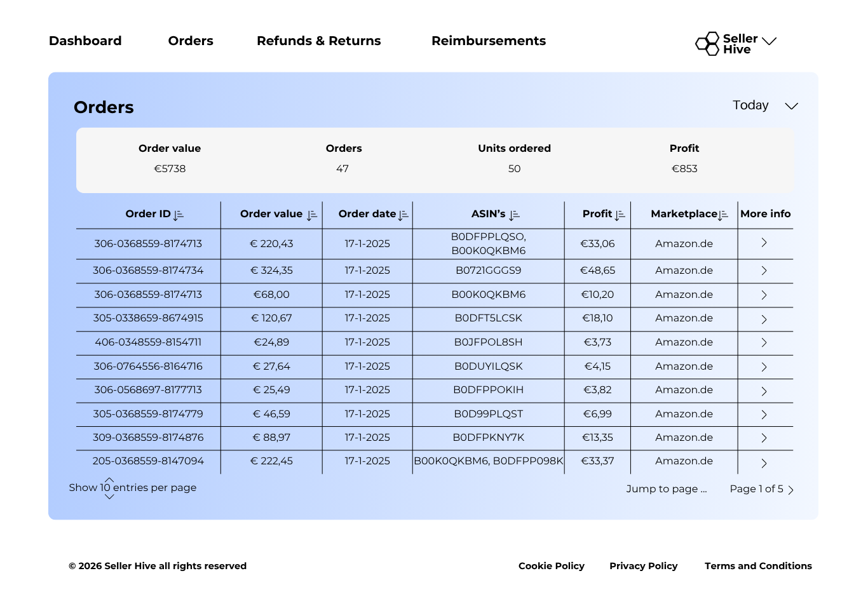868x592 pixels.
Task: Click the Order value total €5738
Action: (x=170, y=169)
